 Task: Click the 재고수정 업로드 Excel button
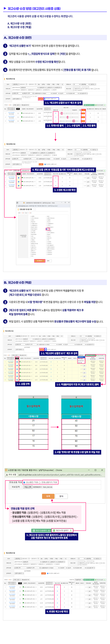point(62,530)
